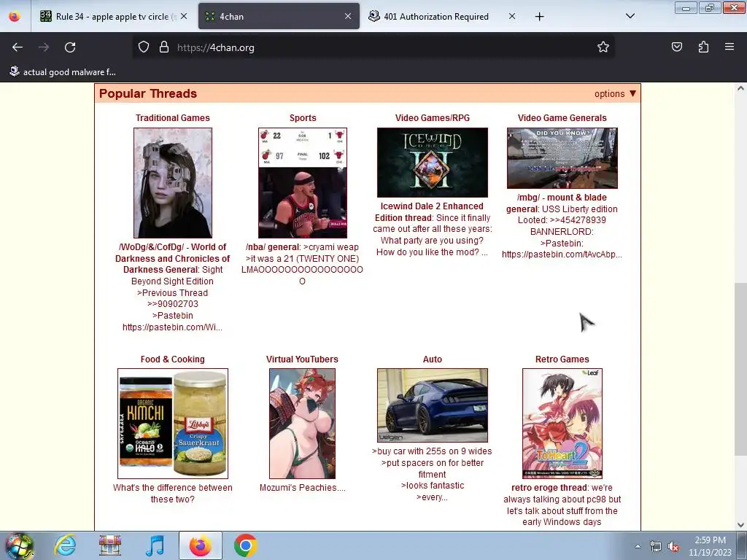Viewport: 747px width, 560px height.
Task: Close the 401 Authorization Required tab
Action: point(511,17)
